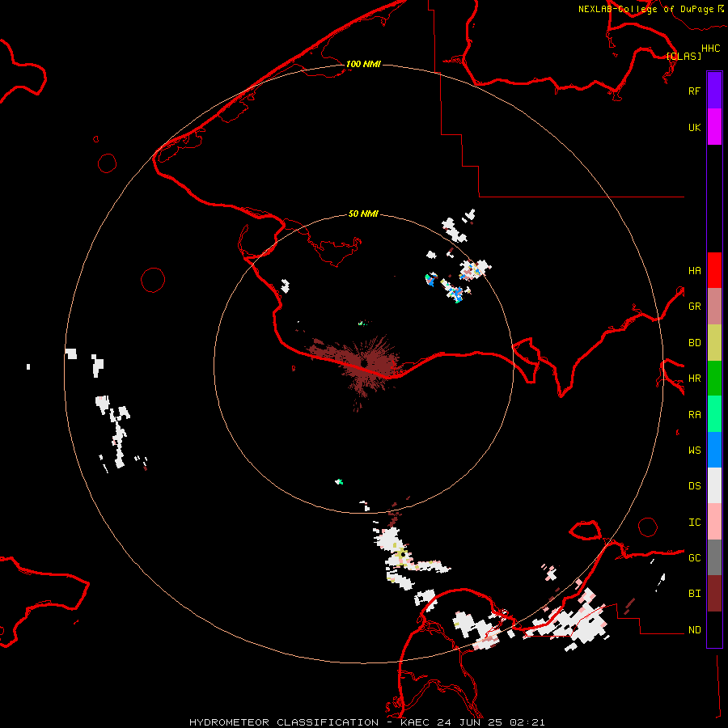Click the ND legend label
This screenshot has height=728, width=728.
(x=694, y=630)
